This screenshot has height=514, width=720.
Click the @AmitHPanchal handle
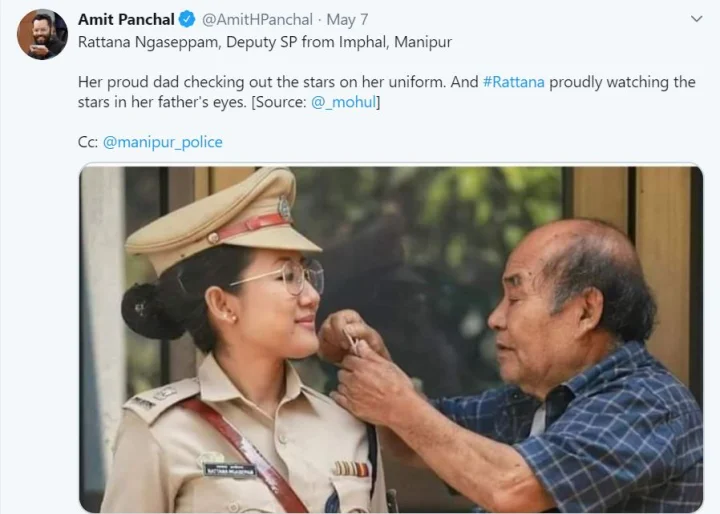(x=258, y=20)
